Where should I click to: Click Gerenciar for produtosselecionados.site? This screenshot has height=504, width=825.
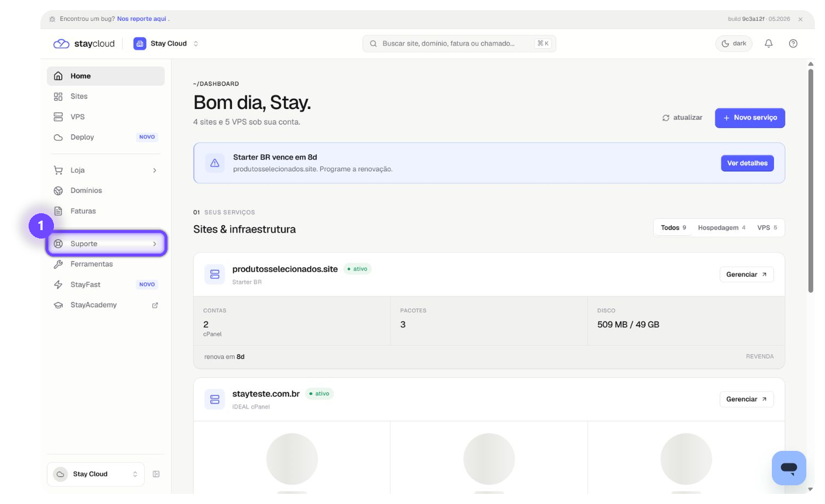pos(746,274)
